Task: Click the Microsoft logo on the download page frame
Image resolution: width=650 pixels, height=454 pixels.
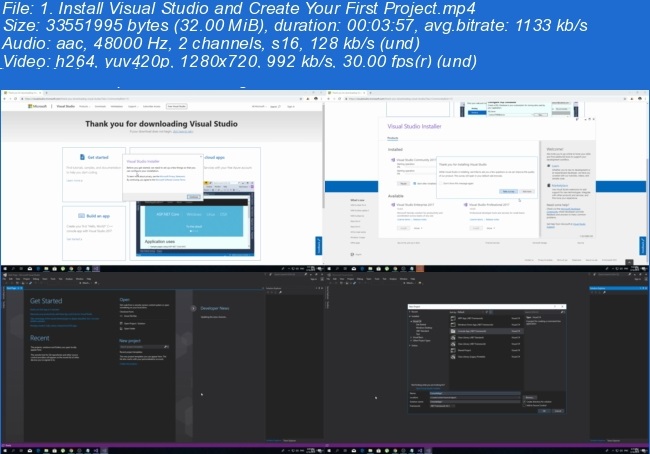Action: coord(37,106)
